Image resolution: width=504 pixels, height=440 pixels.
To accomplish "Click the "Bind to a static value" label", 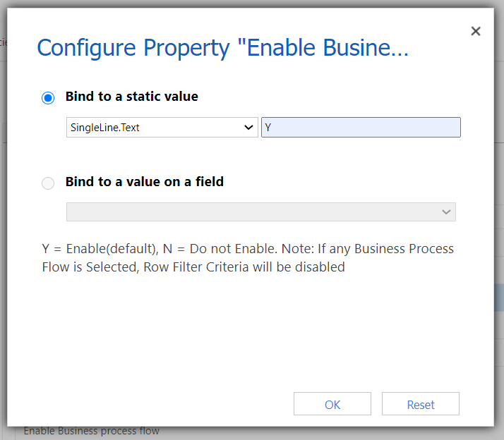I will 132,97.
